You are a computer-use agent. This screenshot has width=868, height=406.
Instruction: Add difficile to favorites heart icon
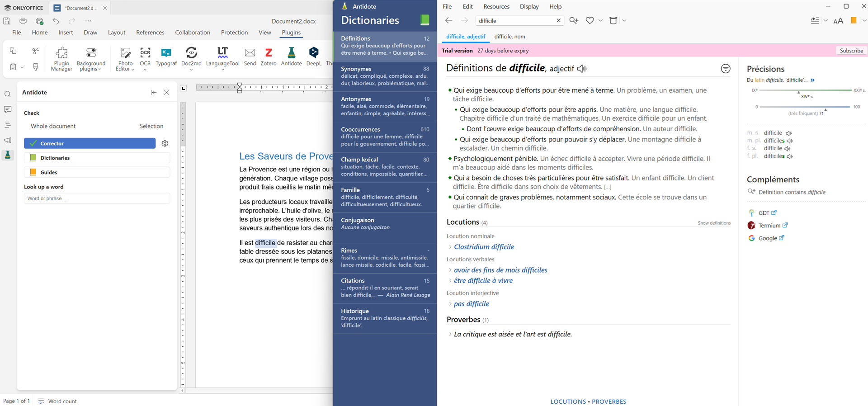click(x=590, y=20)
